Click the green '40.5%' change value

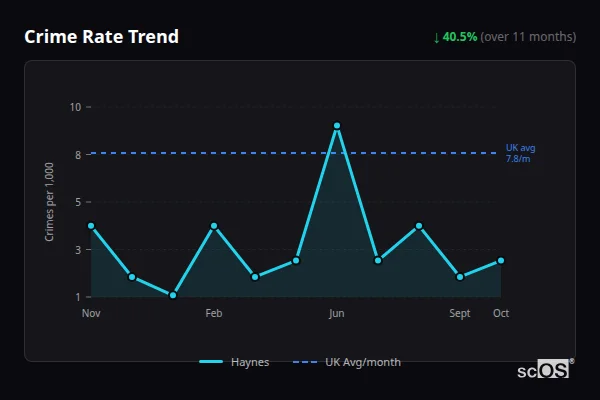coord(460,37)
